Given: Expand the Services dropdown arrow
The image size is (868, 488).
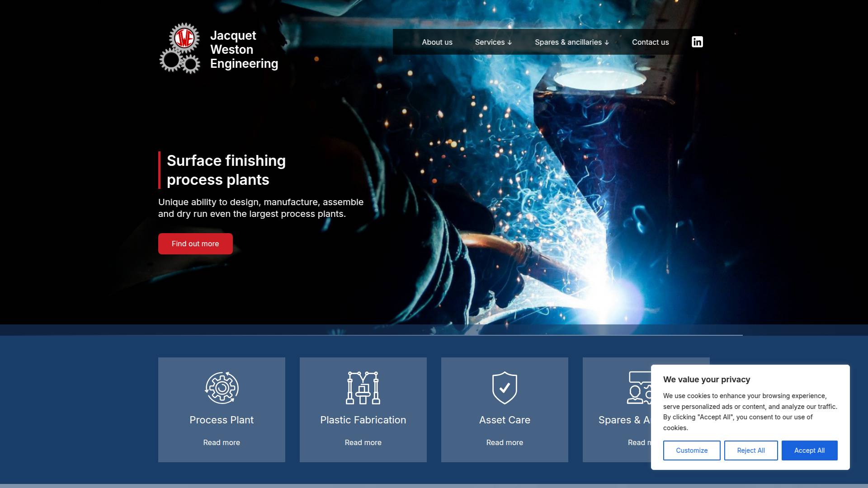Looking at the screenshot, I should point(509,42).
